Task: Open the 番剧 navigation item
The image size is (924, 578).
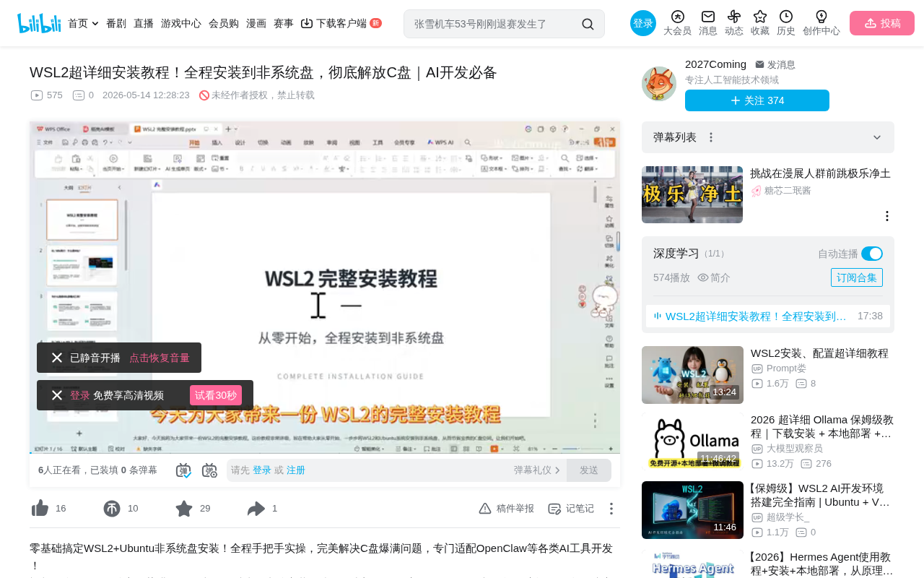Action: tap(116, 23)
